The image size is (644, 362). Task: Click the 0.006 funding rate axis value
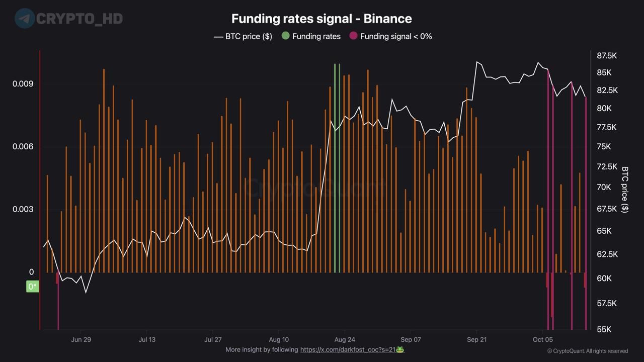(x=23, y=146)
